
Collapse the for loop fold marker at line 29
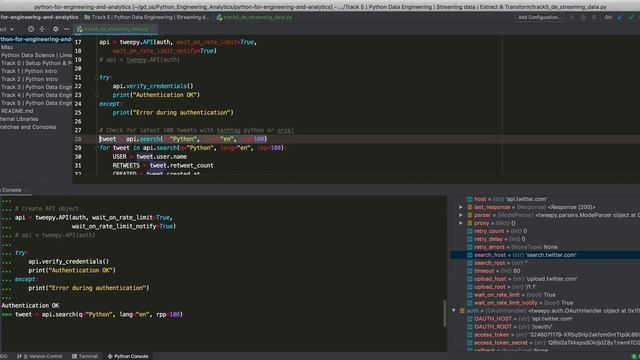[97, 148]
